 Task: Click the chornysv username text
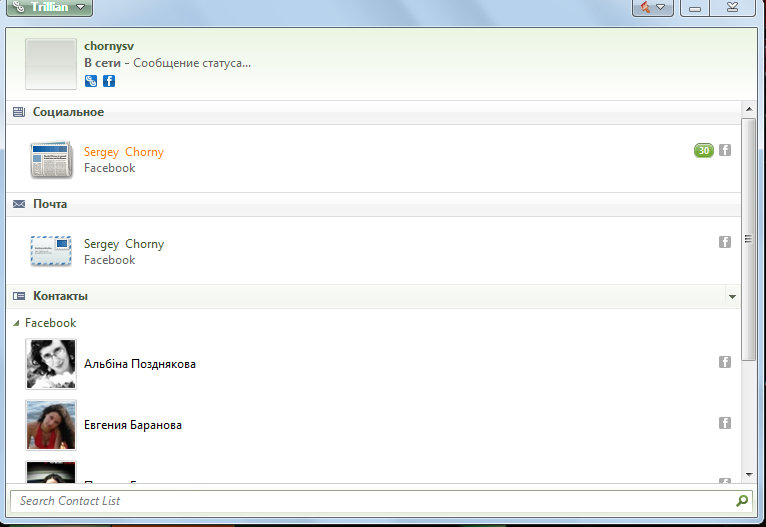109,46
